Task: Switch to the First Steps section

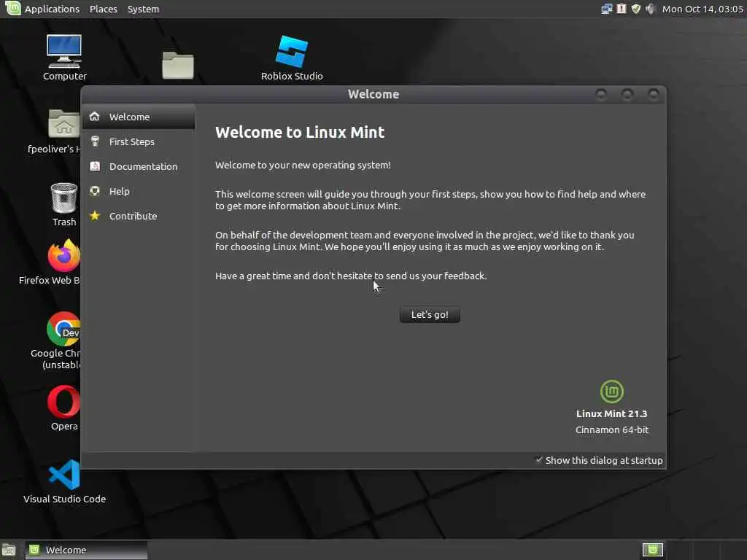Action: click(x=139, y=141)
